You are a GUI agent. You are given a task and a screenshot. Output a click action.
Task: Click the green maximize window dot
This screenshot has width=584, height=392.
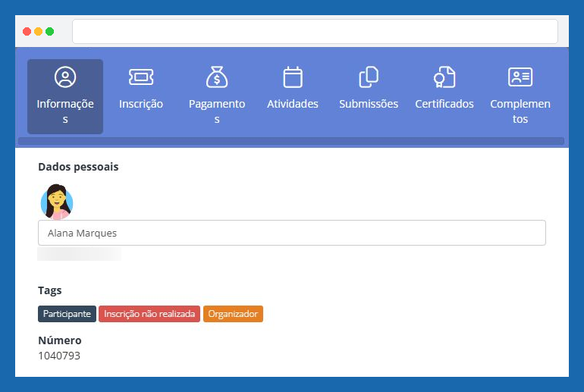[x=49, y=32]
